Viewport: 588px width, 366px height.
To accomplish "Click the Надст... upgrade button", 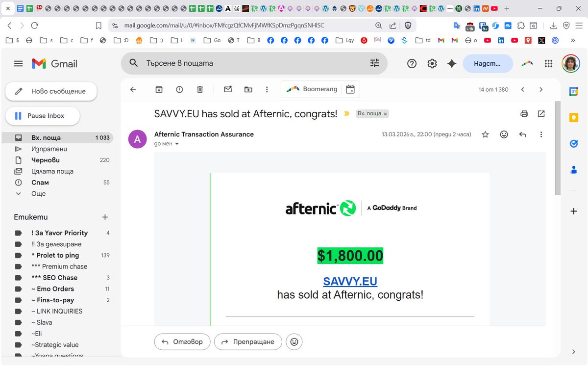I will click(488, 63).
